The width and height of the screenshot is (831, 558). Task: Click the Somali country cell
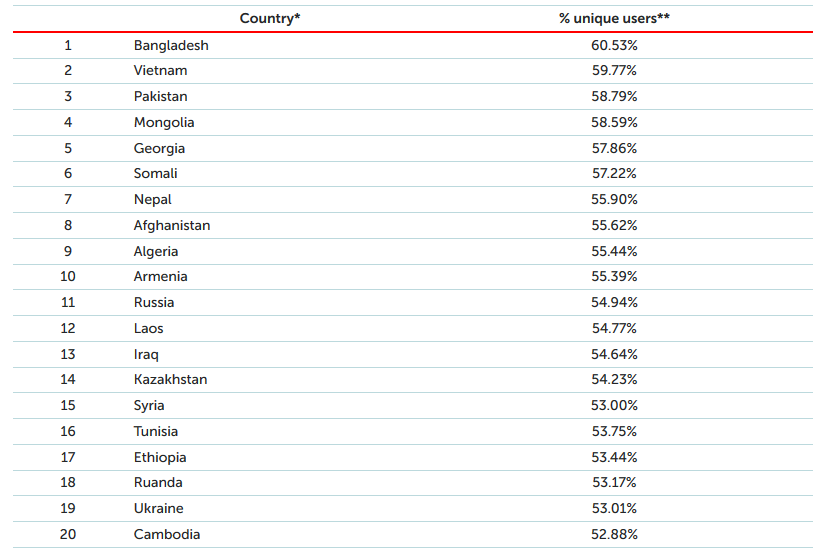tap(155, 174)
